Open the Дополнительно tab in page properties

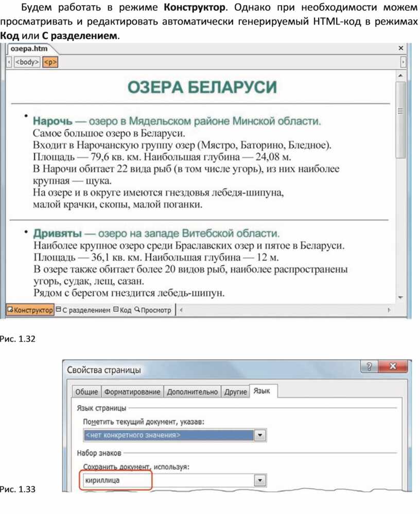point(192,392)
